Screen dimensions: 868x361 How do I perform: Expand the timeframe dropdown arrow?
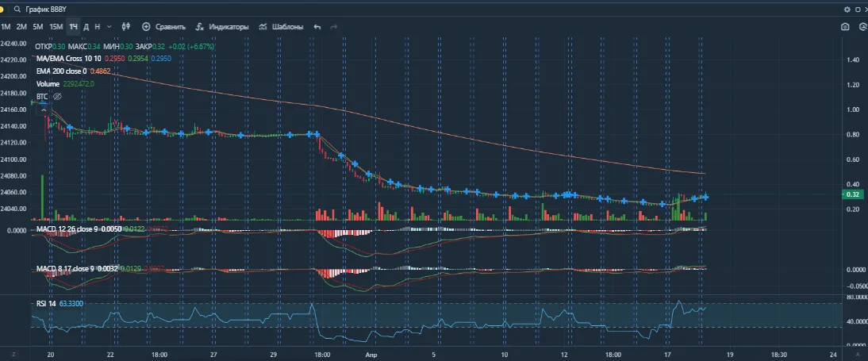pos(109,26)
